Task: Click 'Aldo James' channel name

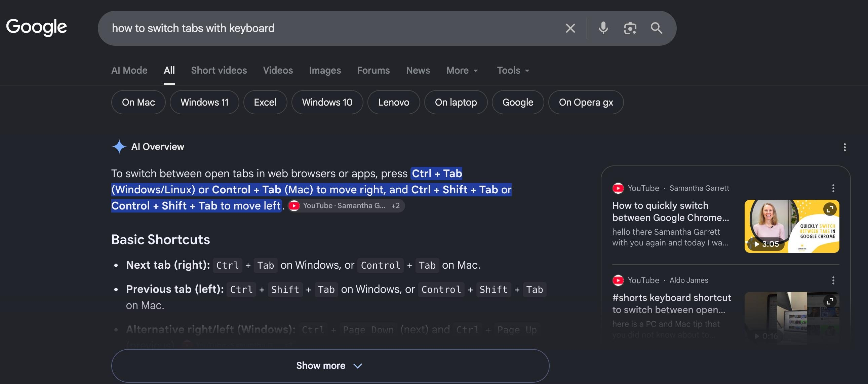Action: pos(689,280)
